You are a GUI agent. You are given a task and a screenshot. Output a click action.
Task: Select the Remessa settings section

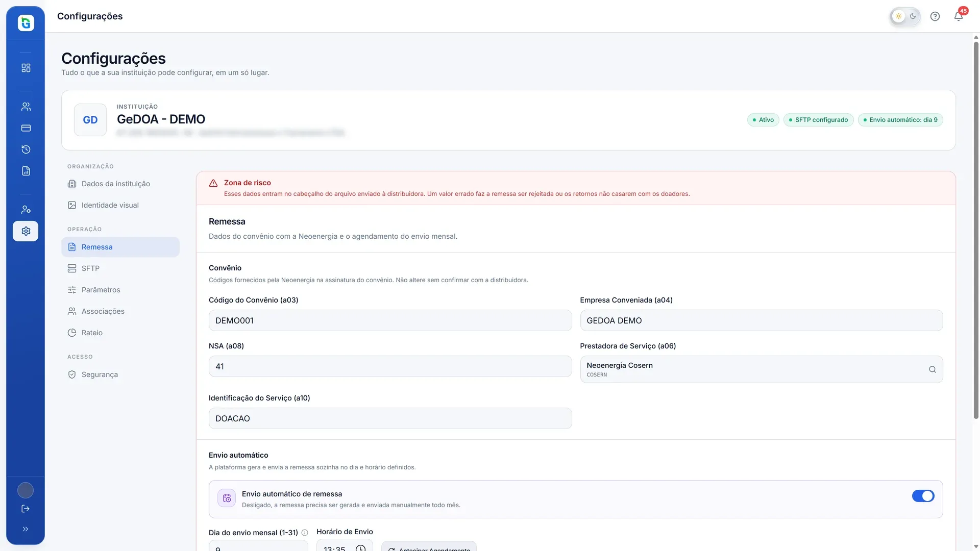pyautogui.click(x=120, y=247)
